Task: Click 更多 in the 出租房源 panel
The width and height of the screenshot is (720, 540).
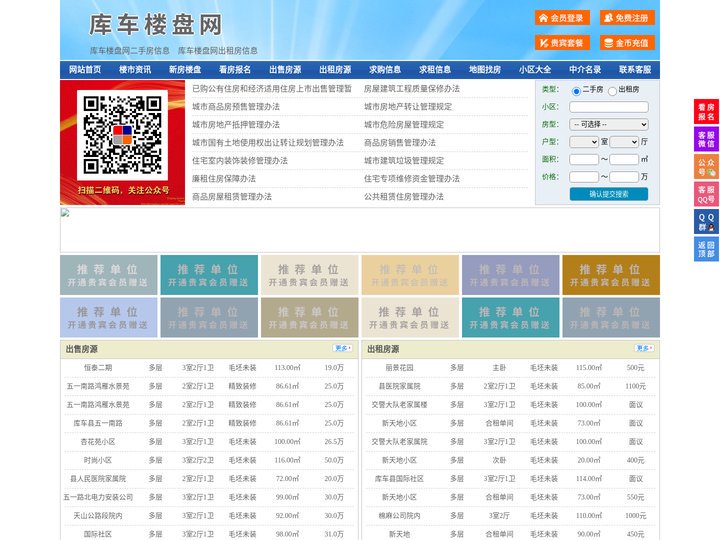Action: click(644, 349)
